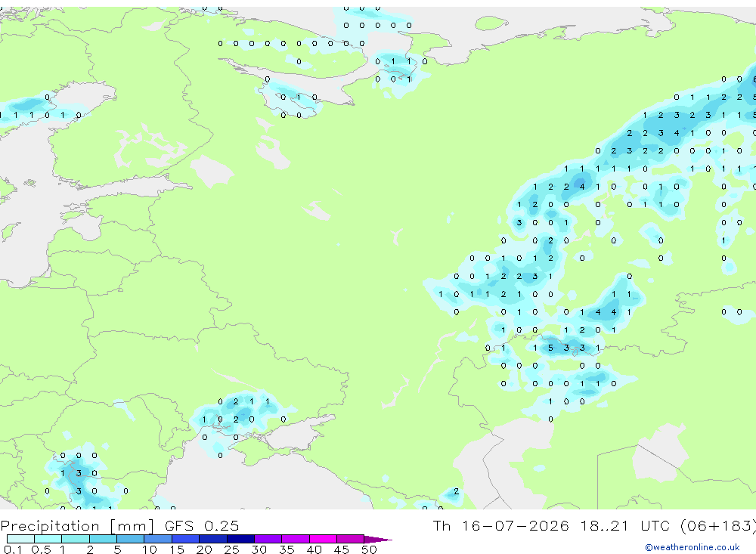Click the "45" legend tick label
The height and width of the screenshot is (554, 756).
point(342,549)
